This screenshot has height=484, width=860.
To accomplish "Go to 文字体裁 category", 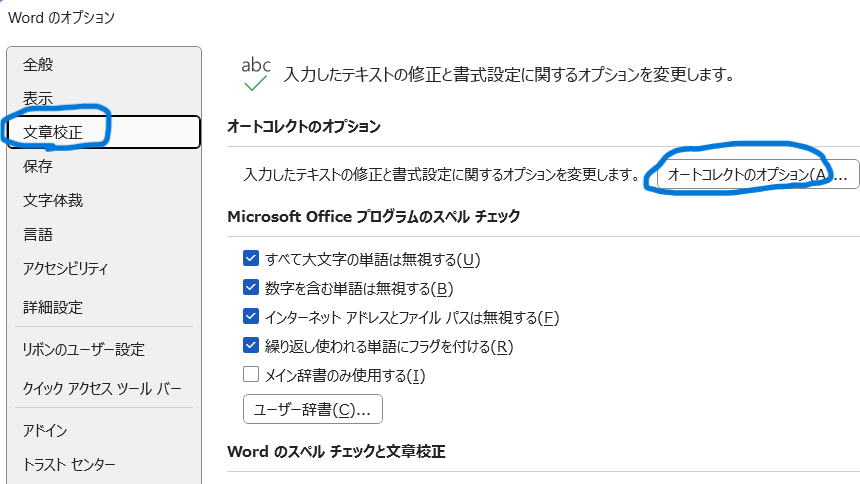I will pos(53,200).
